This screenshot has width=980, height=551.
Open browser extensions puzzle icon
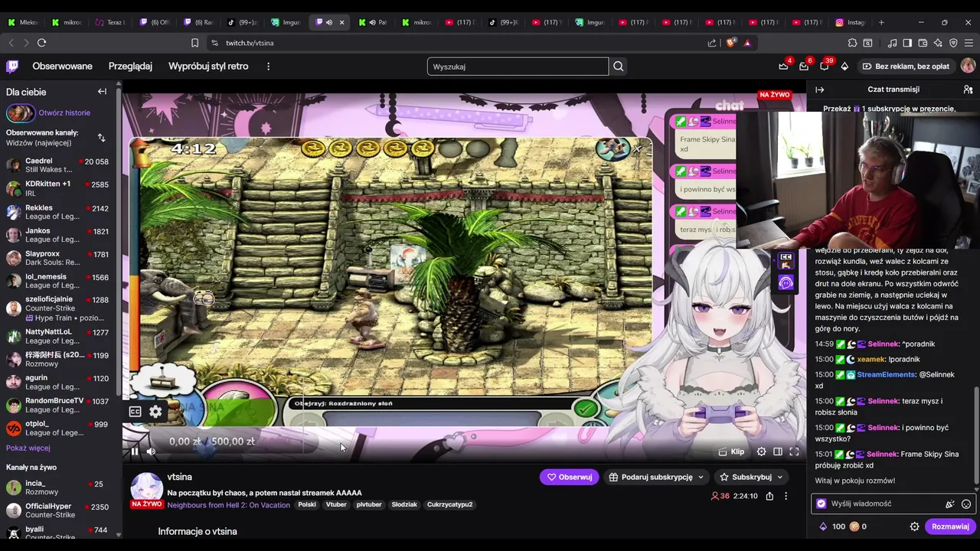coord(852,43)
